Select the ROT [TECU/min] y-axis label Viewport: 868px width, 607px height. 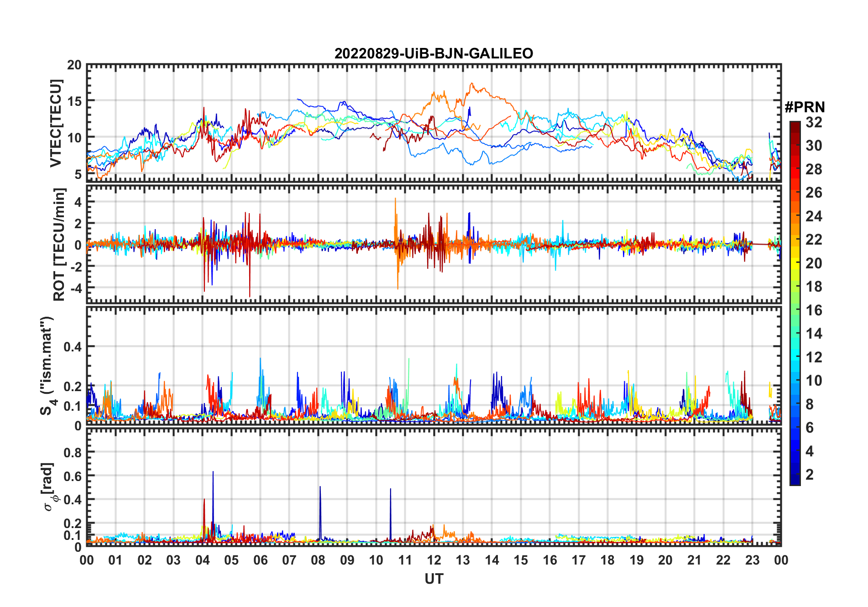tap(59, 244)
